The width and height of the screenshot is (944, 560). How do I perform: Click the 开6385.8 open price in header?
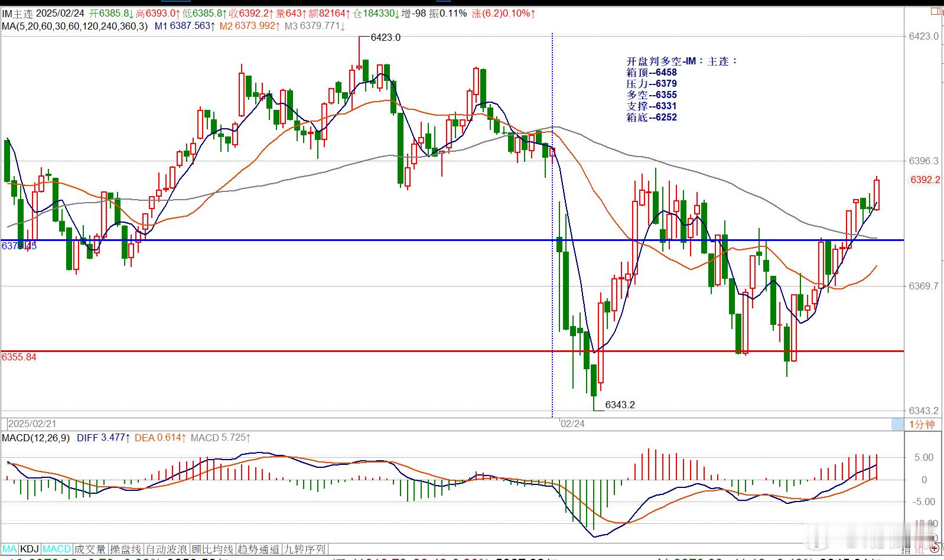110,13
